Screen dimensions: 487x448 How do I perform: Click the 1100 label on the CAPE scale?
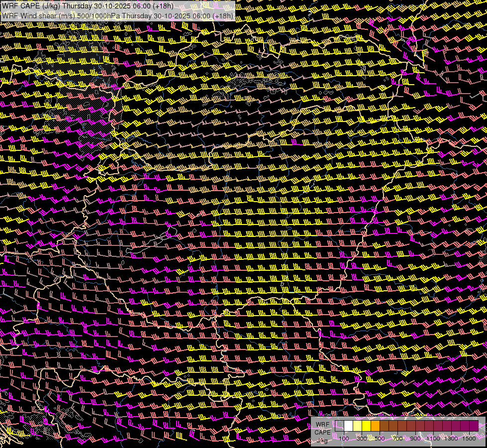(433, 439)
